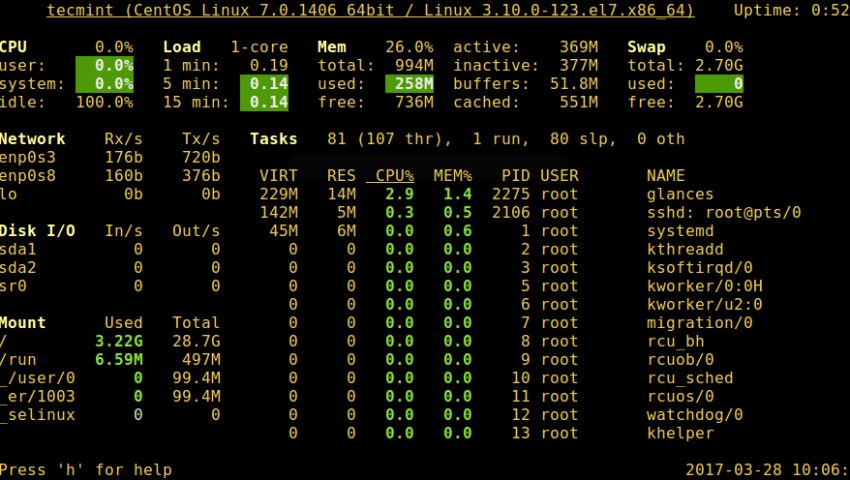Click the CPU% column header
Image resolution: width=850 pixels, height=480 pixels.
[390, 176]
